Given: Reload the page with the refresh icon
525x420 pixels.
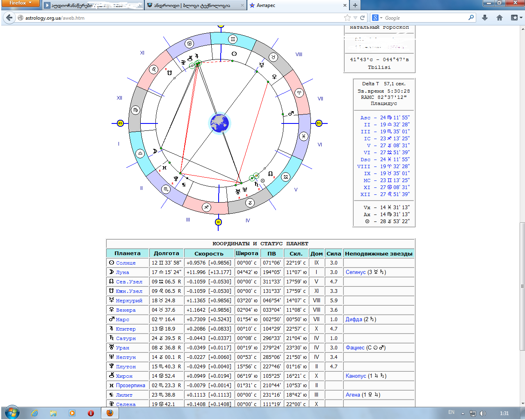Looking at the screenshot, I should click(x=363, y=18).
